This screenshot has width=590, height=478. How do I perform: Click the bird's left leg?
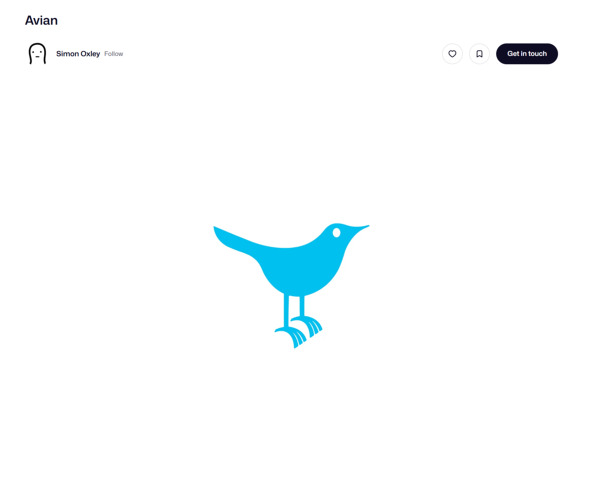pyautogui.click(x=286, y=311)
